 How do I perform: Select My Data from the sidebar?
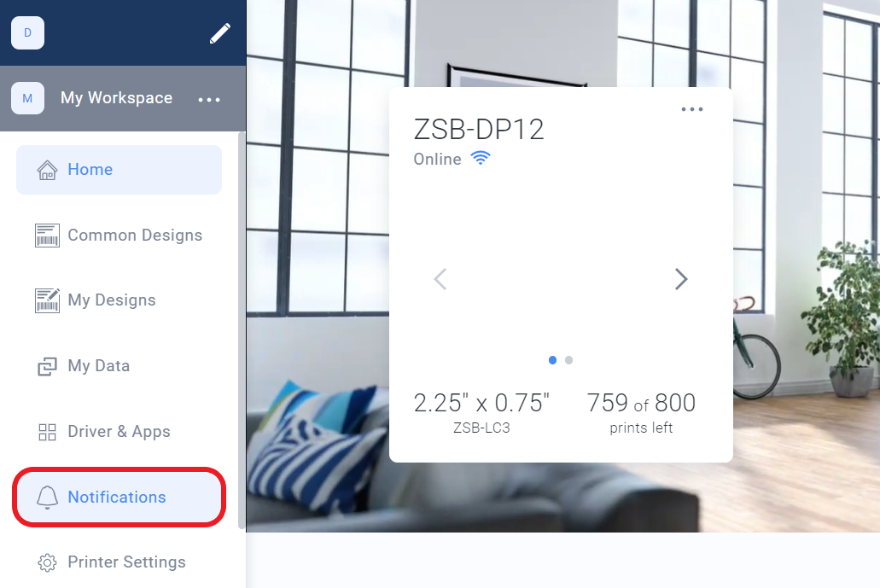click(119, 366)
